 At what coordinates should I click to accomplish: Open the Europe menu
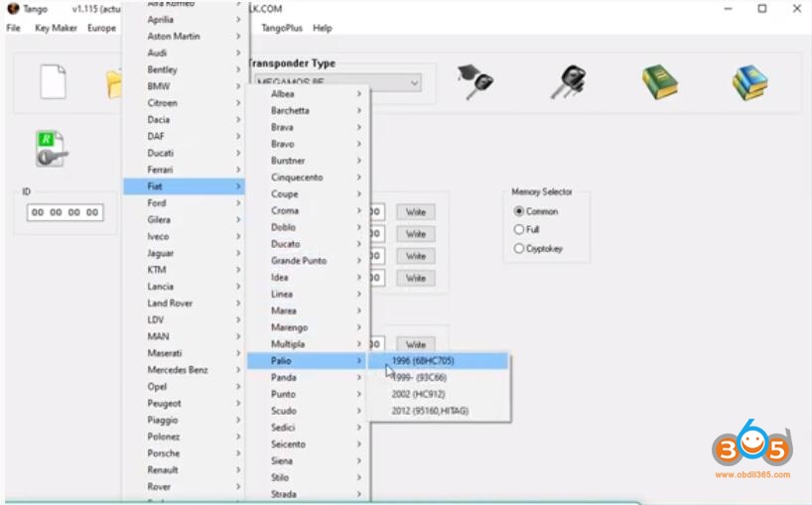(x=101, y=28)
